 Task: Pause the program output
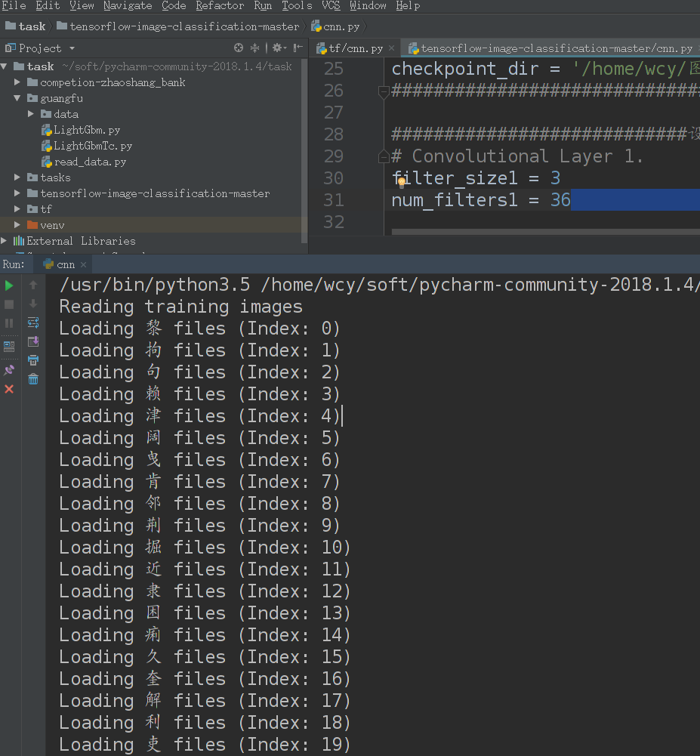[9, 323]
